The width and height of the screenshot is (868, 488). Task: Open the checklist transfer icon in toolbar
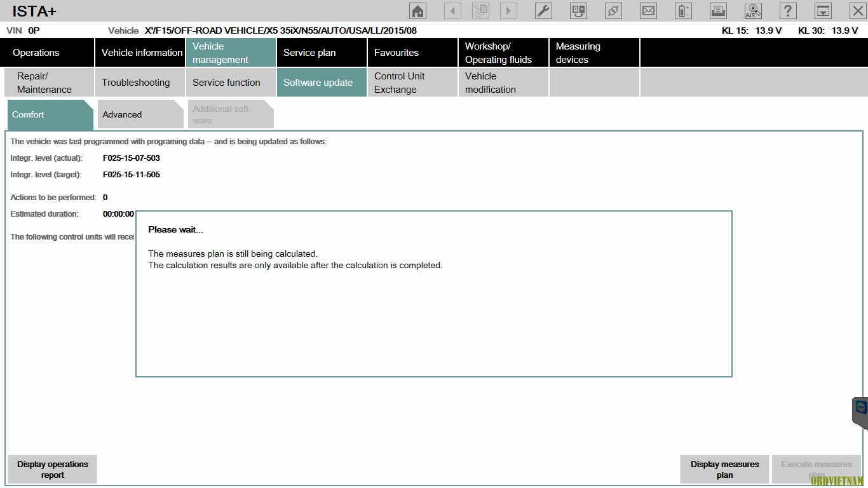[578, 11]
